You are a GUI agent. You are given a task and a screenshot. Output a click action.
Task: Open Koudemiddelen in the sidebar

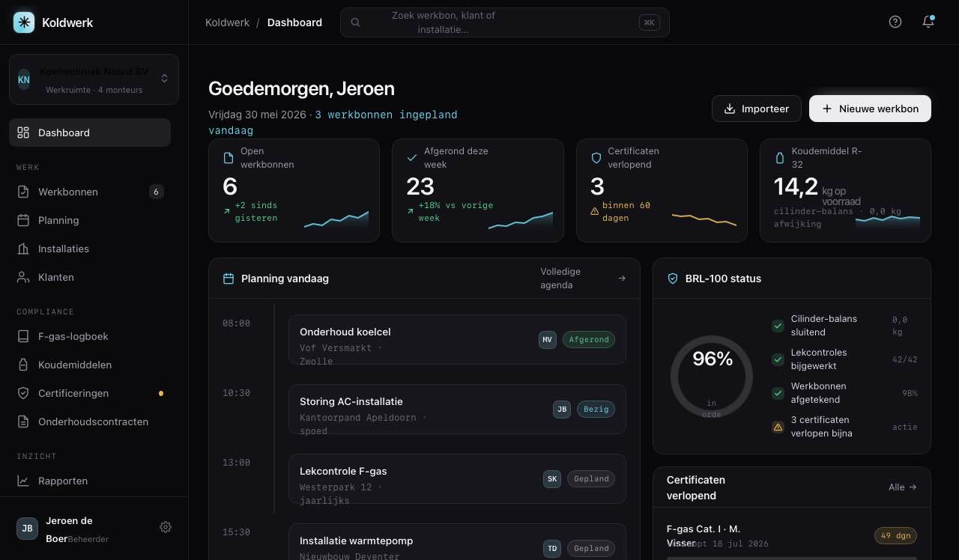(x=90, y=365)
